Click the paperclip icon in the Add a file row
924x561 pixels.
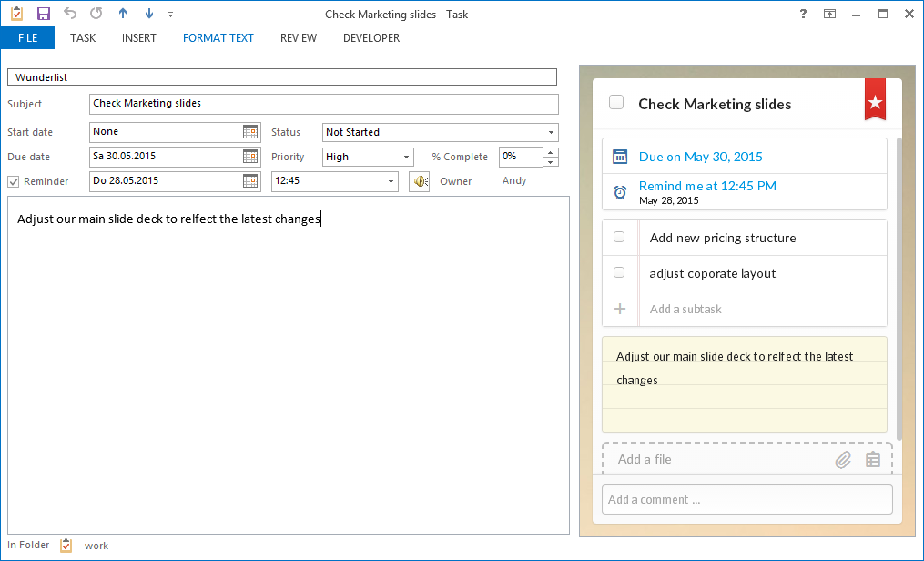[843, 460]
